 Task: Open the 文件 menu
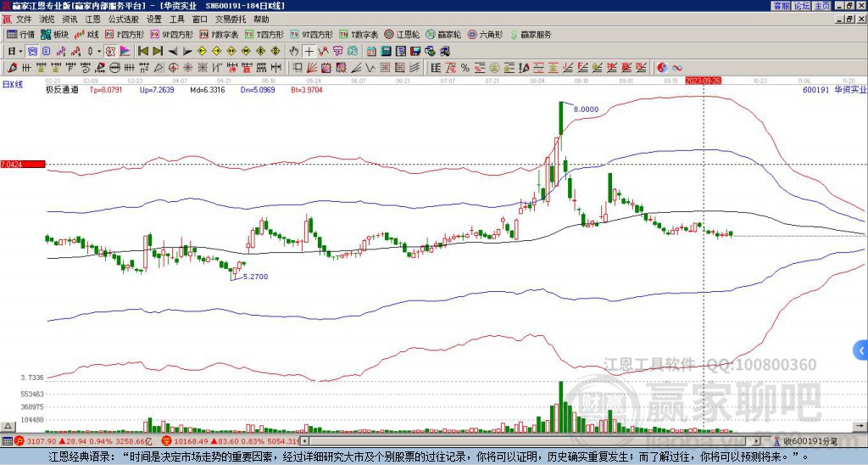[24, 20]
